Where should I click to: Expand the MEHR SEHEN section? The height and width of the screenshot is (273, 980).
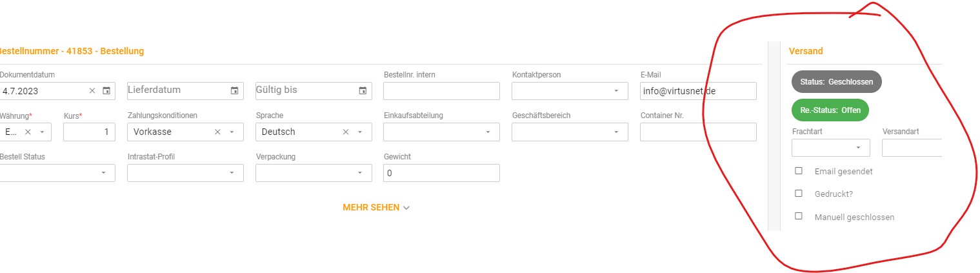(x=376, y=208)
